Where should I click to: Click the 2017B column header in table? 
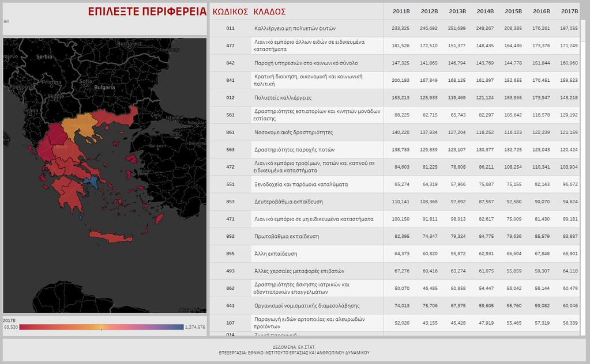click(x=569, y=12)
